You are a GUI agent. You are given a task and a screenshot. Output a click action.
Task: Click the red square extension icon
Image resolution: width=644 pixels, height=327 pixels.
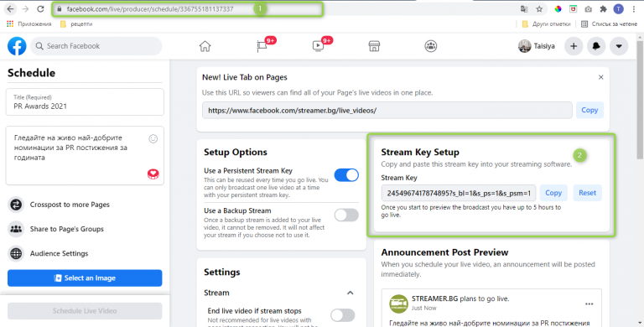coord(573,9)
